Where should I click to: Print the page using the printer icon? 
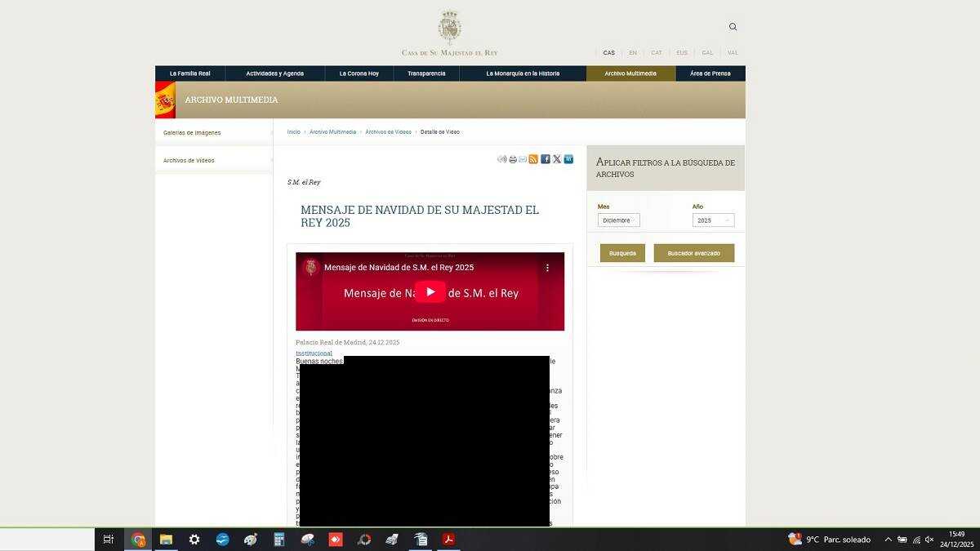click(513, 159)
